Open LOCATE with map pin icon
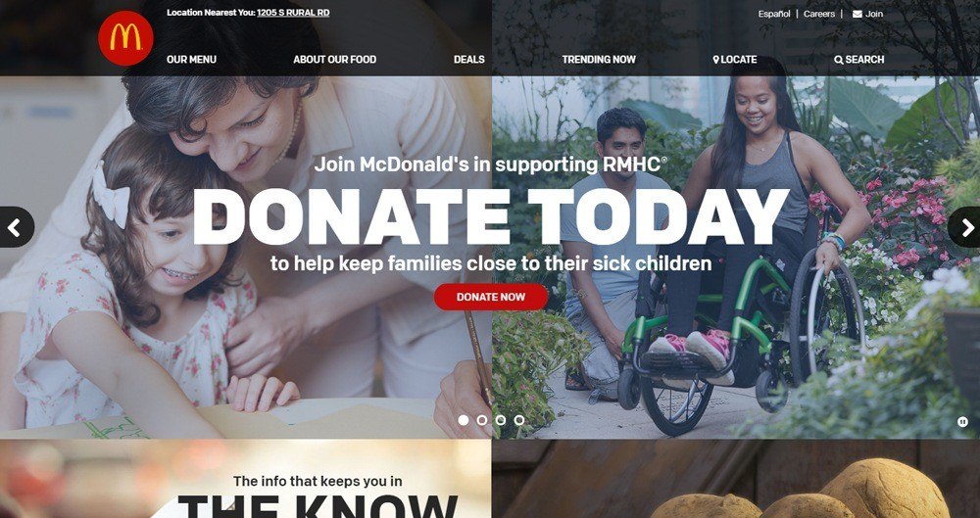Viewport: 980px width, 518px height. (735, 60)
